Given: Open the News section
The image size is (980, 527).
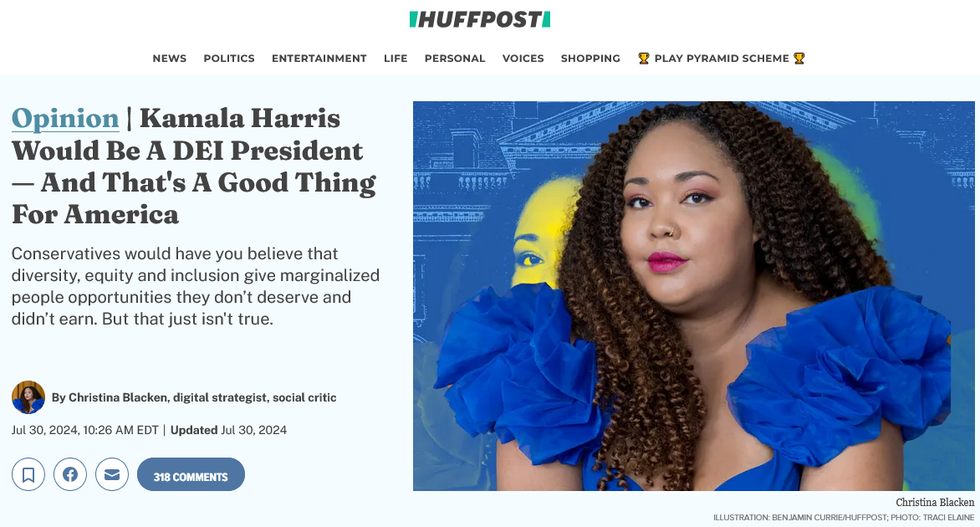Looking at the screenshot, I should click(170, 59).
